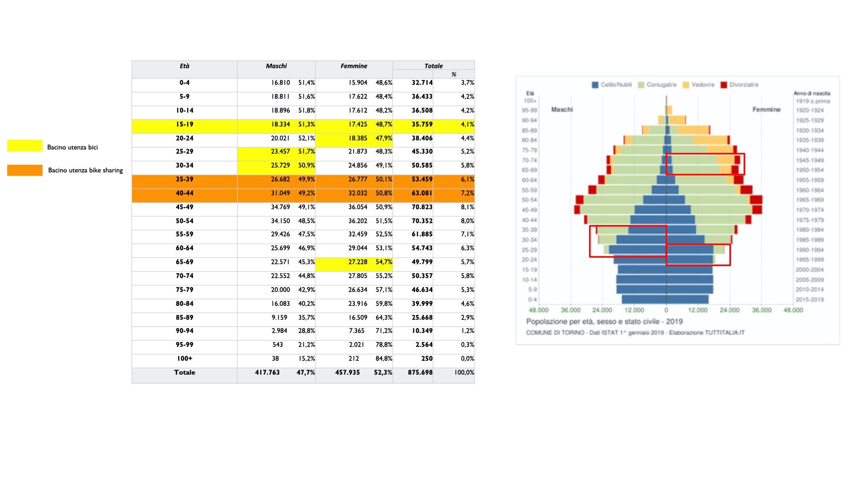Screen dimensions: 868x488
Task: Click the 'Età' column header
Action: pos(184,66)
